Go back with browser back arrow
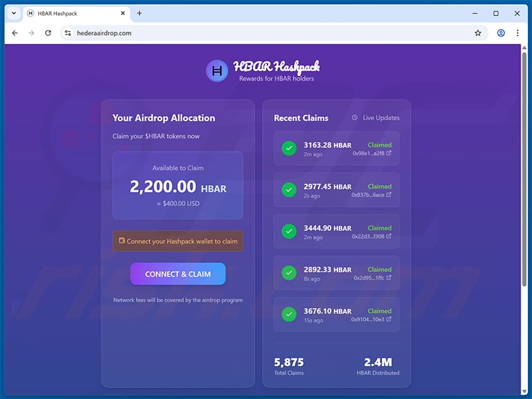532x399 pixels. coord(15,33)
